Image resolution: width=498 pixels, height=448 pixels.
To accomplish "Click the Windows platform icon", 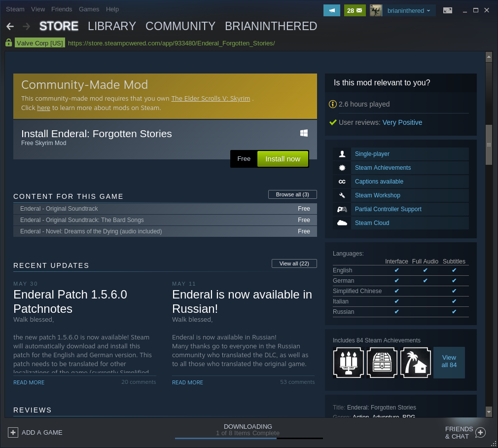I will pyautogui.click(x=304, y=133).
